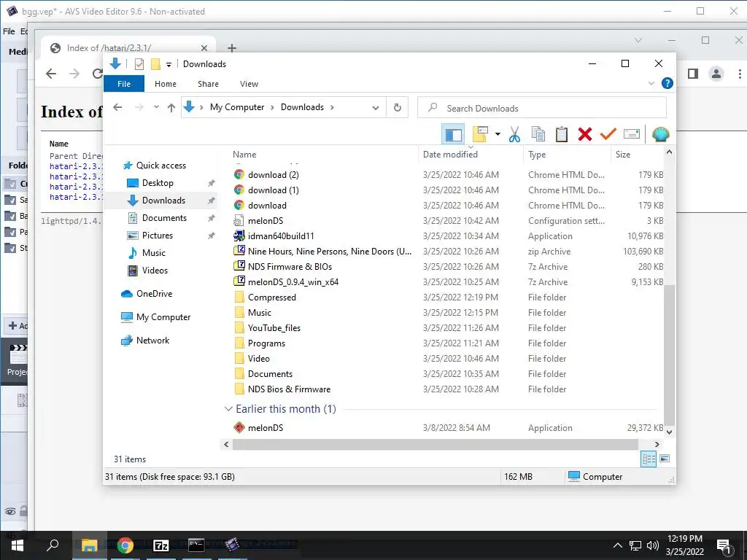Expand the ribbon chevron near Help
747x560 pixels.
click(651, 83)
